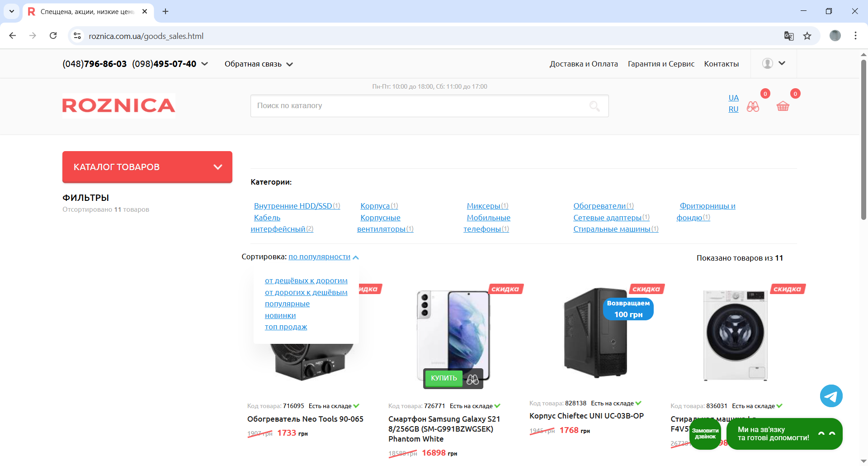The image size is (868, 466).
Task: Add Samsung Galaxy S21 to comparison
Action: coord(472,379)
